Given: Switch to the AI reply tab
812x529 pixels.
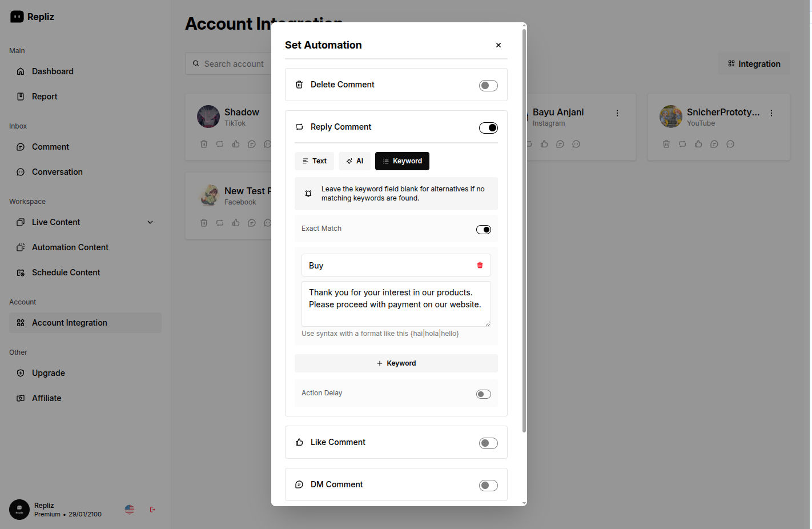Looking at the screenshot, I should click(355, 161).
